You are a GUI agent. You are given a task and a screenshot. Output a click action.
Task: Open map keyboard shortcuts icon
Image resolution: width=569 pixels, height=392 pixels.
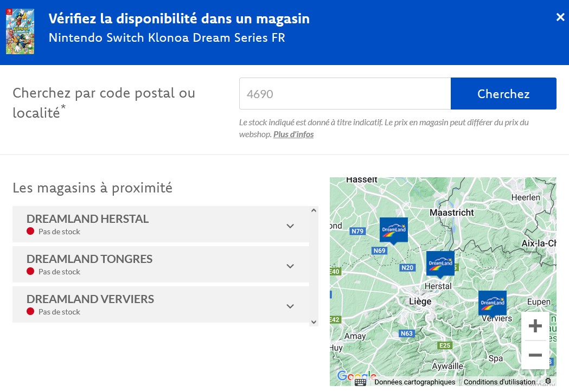pyautogui.click(x=360, y=382)
